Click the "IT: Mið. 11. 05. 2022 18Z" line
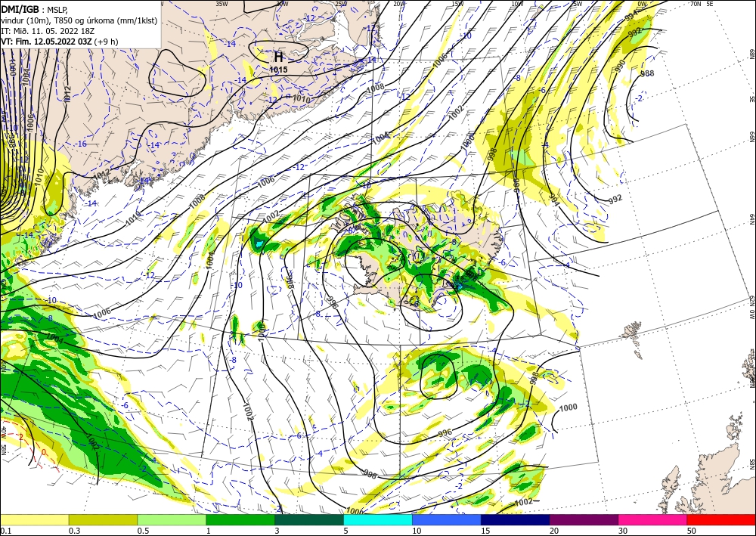The width and height of the screenshot is (756, 536). (x=48, y=31)
